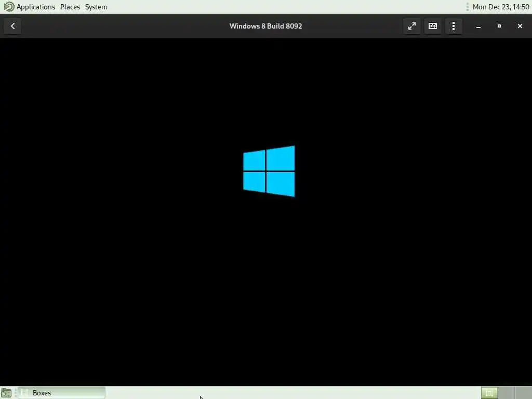Click the Boxes taskbar window button

(x=62, y=393)
